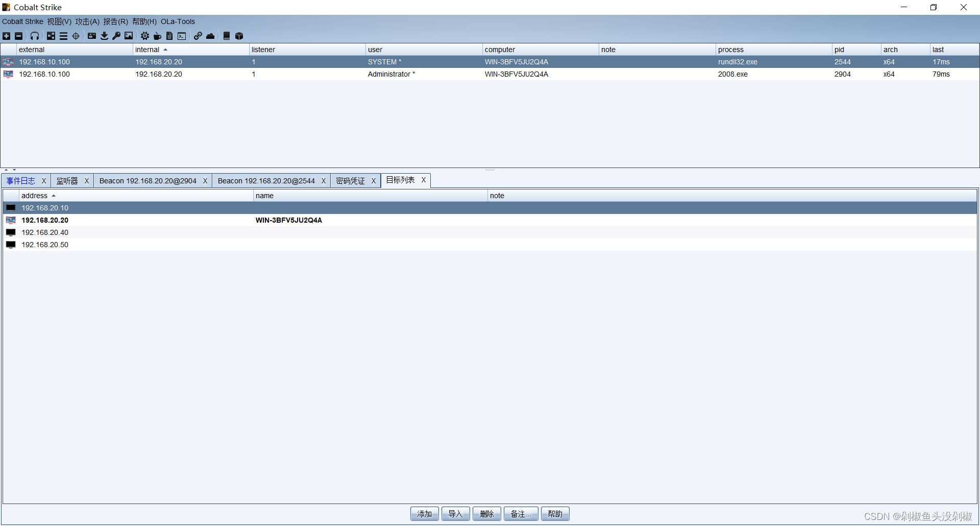This screenshot has height=526, width=980.
Task: Switch to target table crosshair icon
Action: click(76, 36)
